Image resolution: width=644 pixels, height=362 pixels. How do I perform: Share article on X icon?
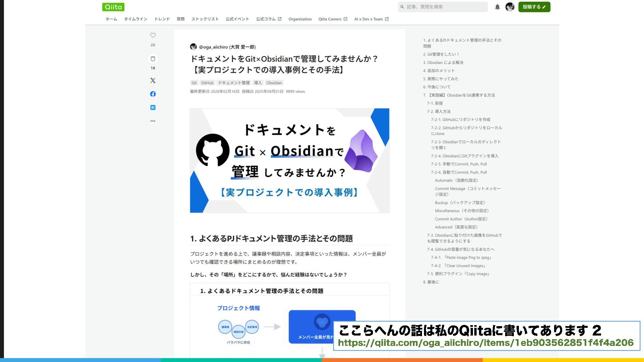pos(153,80)
